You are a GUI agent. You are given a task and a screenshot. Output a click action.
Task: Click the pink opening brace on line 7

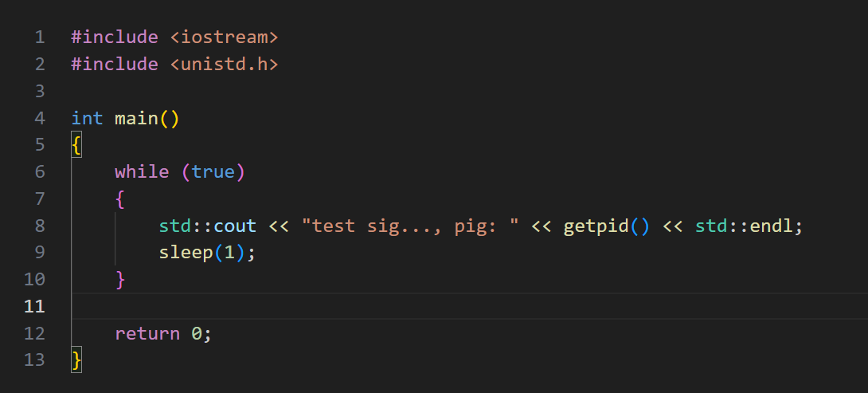coord(120,199)
